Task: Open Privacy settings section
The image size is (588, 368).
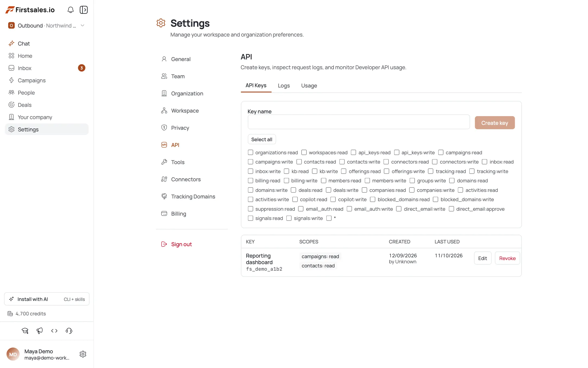Action: click(x=192, y=128)
